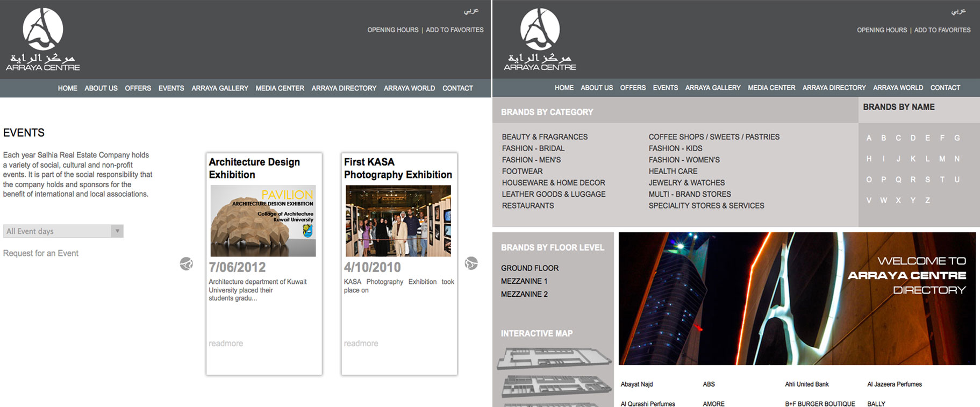Open the KASA Photography Exhibition photo
980x407 pixels.
398,221
